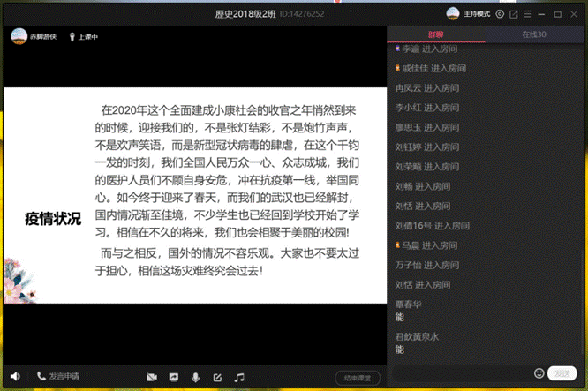Open the whiteboard edit tool
The height and width of the screenshot is (391, 588).
[x=217, y=377]
